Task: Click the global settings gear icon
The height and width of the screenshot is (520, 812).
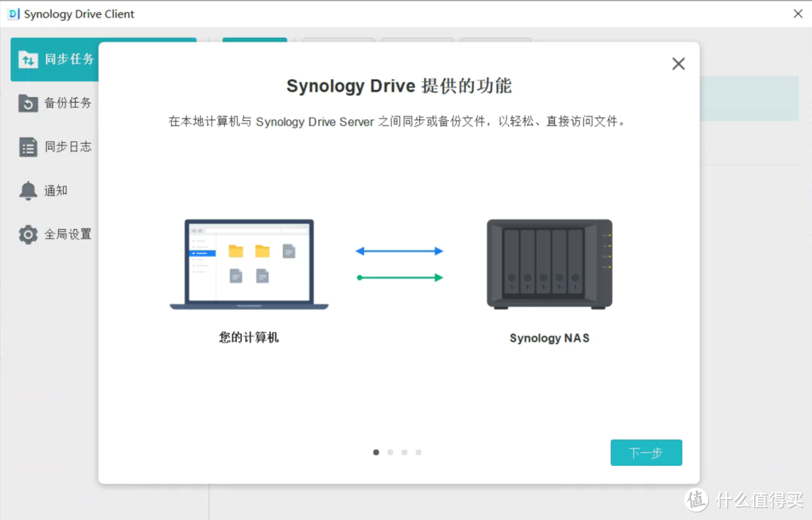Action: [x=28, y=234]
